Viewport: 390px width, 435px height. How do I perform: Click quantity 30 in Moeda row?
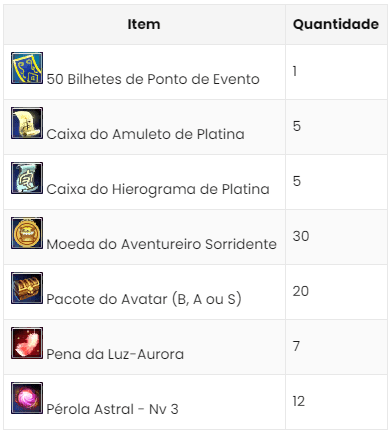301,236
